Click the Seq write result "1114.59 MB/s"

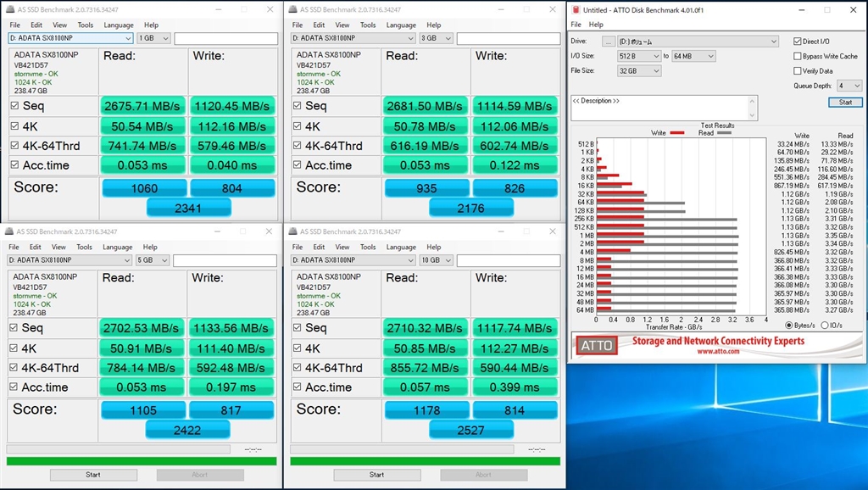tap(515, 106)
